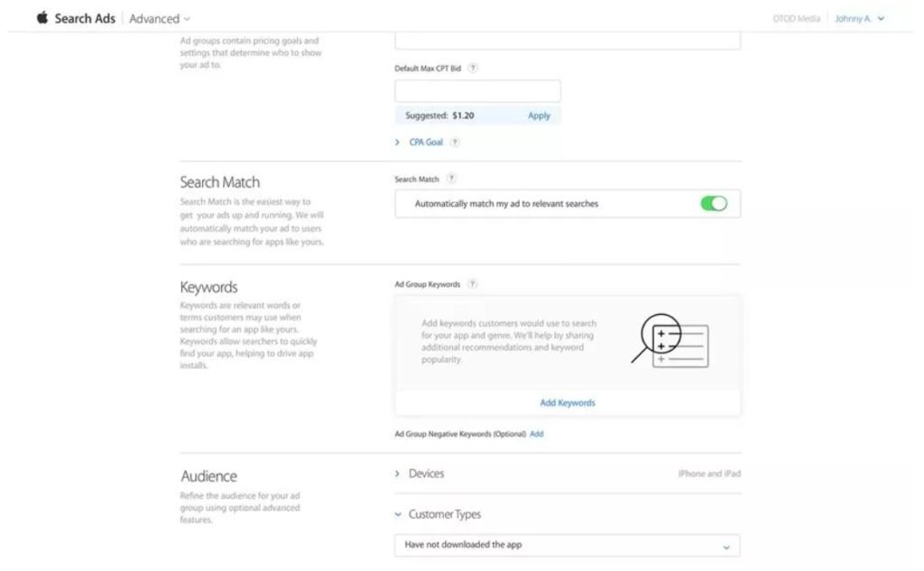Screen dimensions: 924x571
Task: Expand the CPA Goal section
Action: (x=398, y=142)
